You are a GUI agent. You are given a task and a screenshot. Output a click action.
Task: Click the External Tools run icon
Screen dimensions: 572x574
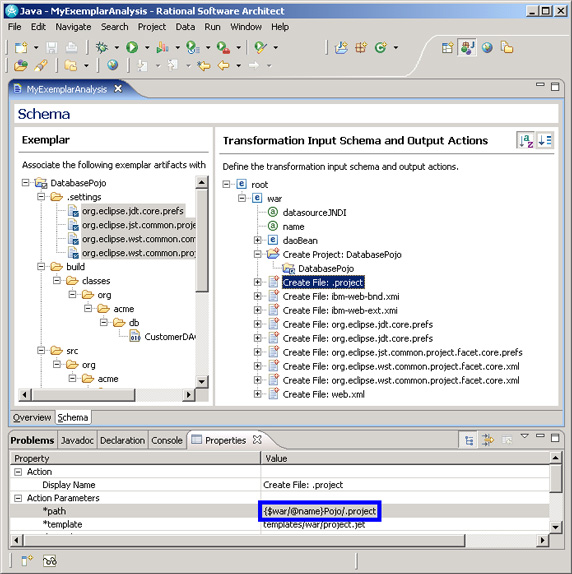223,48
